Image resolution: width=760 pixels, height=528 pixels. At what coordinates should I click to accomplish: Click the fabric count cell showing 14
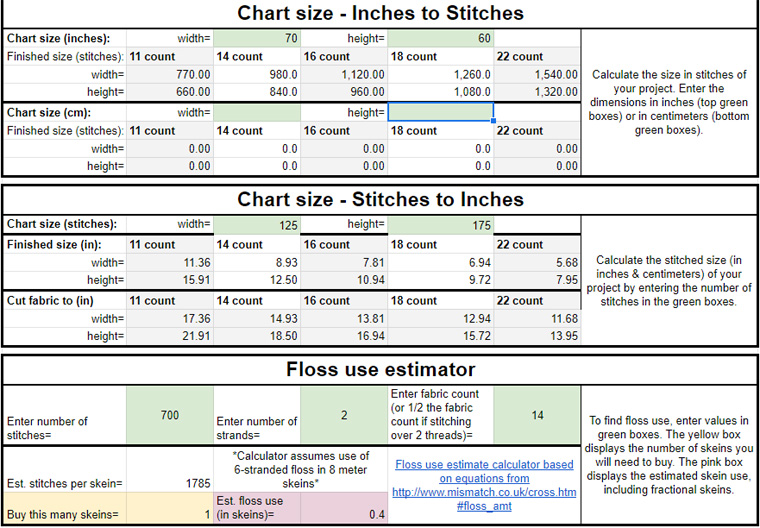coord(537,416)
